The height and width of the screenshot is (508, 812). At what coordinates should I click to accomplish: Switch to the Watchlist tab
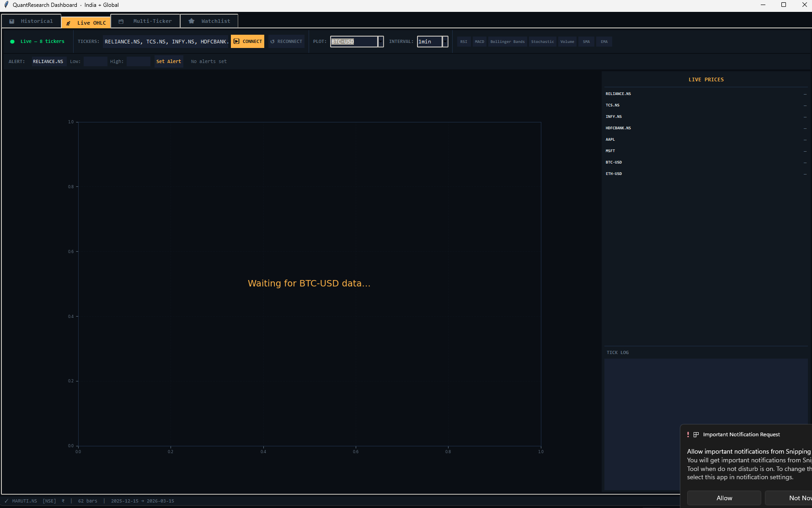pos(209,21)
